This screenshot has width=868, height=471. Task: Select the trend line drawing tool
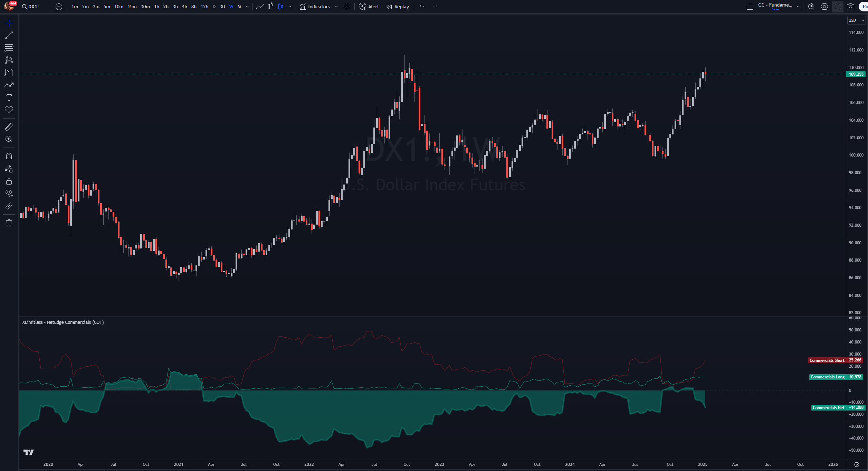pyautogui.click(x=9, y=35)
